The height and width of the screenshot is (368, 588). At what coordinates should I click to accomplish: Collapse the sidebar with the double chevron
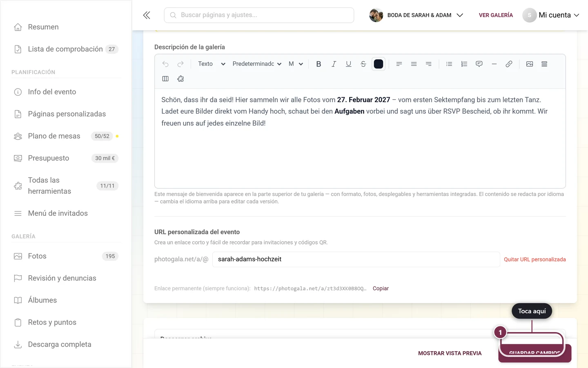click(x=147, y=15)
